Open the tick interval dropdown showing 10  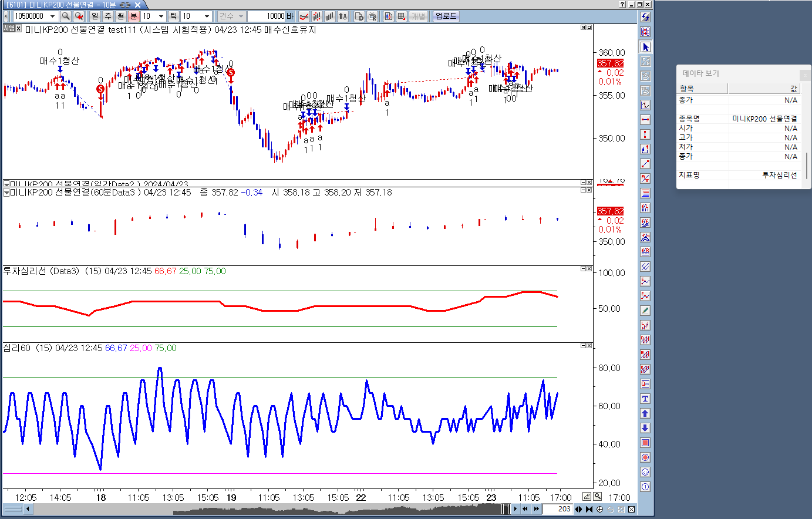coord(207,16)
